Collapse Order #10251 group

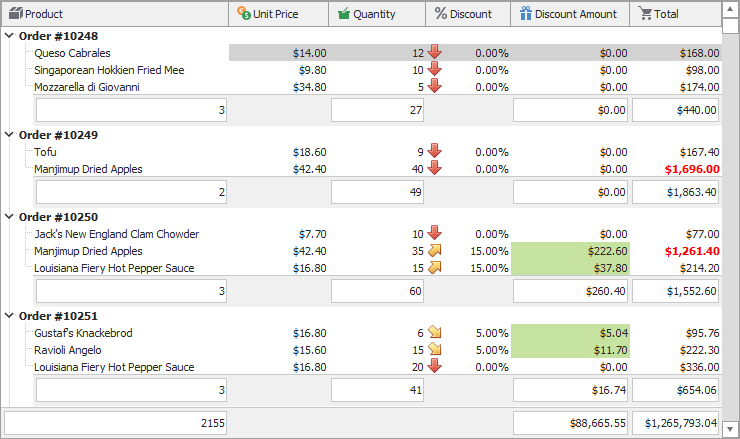[x=10, y=316]
